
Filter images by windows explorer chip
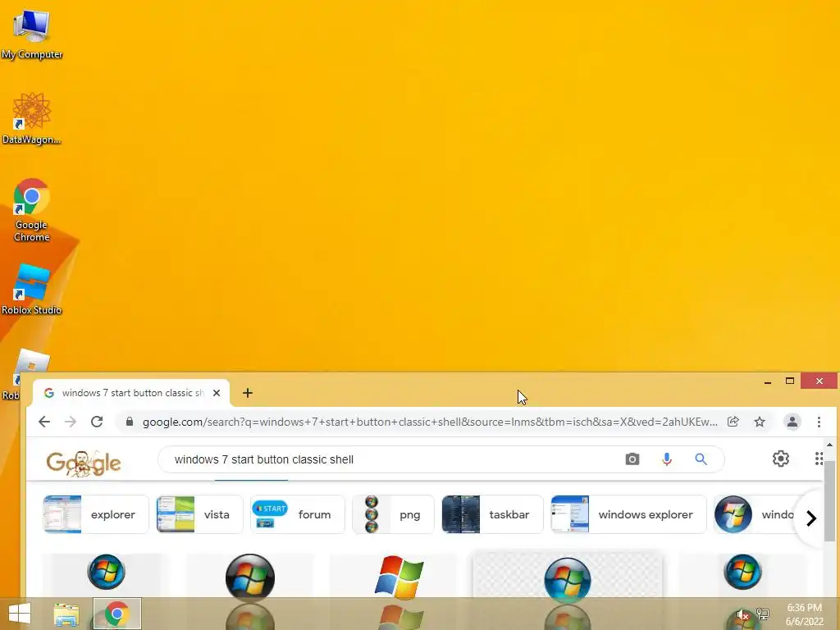click(x=628, y=514)
